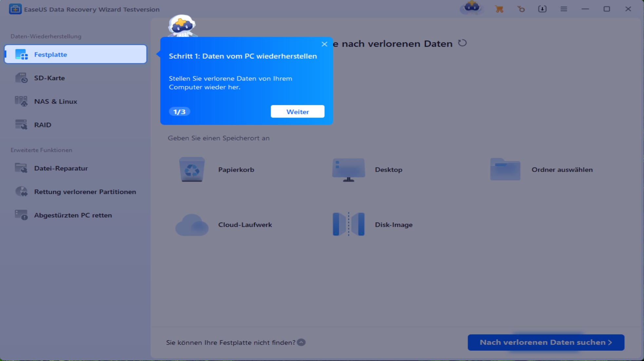Click the shopping cart icon
644x361 pixels.
[x=499, y=9]
